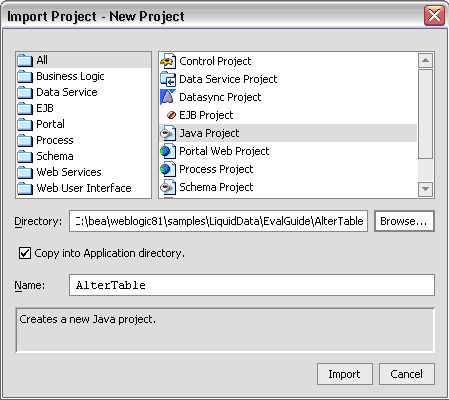Click the Datasync Project icon
This screenshot has height=400, width=449.
pos(168,97)
